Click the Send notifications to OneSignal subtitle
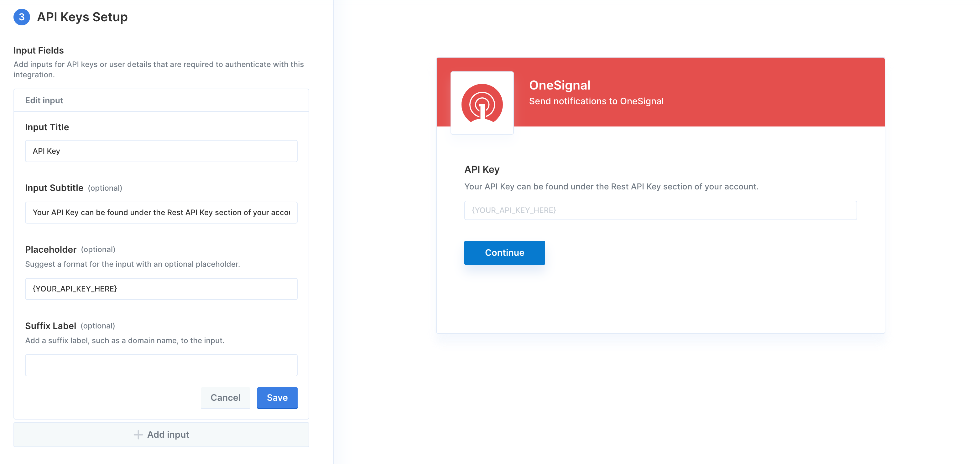Image resolution: width=980 pixels, height=464 pixels. [596, 101]
